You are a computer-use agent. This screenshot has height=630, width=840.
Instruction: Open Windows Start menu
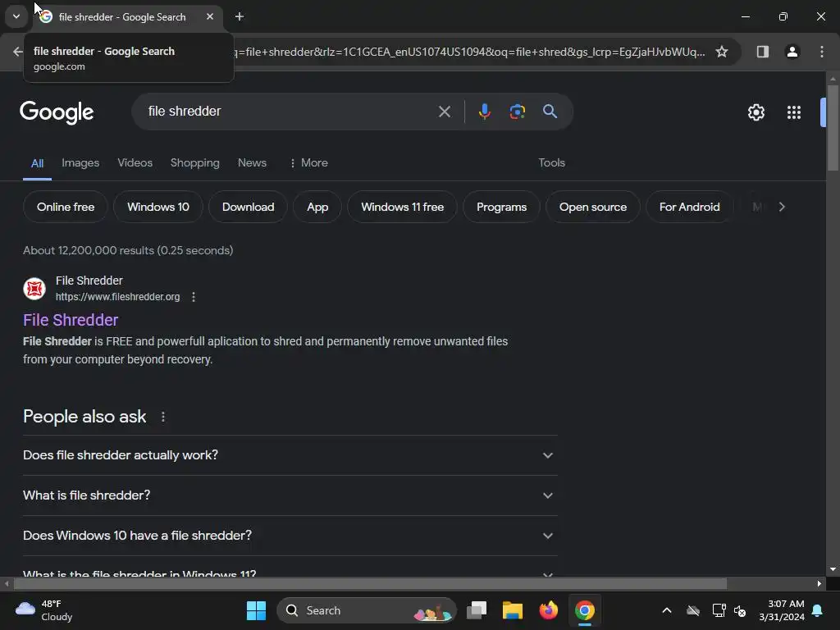coord(256,610)
